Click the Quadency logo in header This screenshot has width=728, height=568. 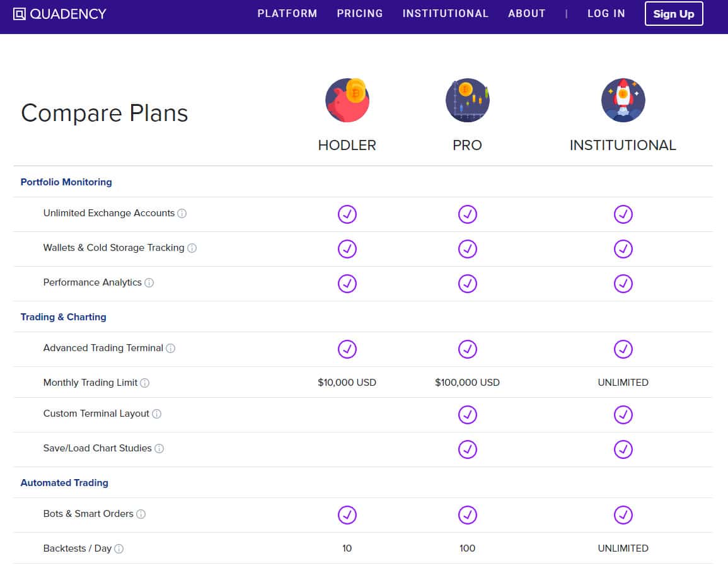60,14
